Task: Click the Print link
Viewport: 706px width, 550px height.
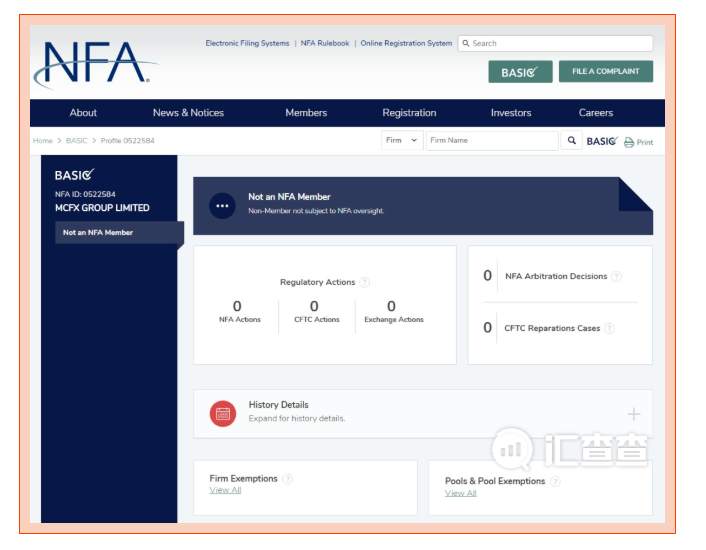Action: tap(645, 143)
